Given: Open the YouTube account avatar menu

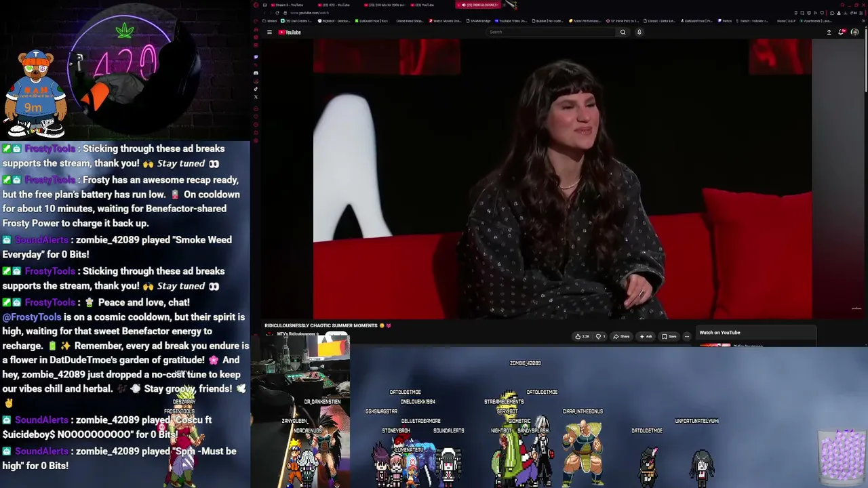Looking at the screenshot, I should tap(854, 32).
